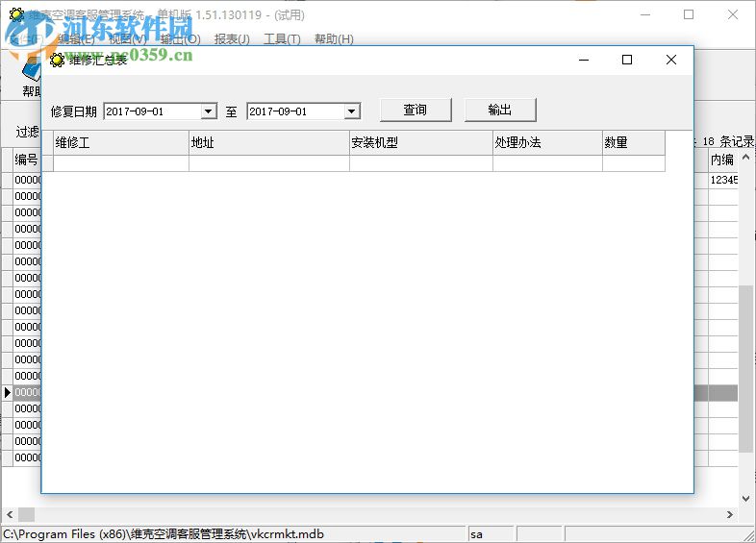Click the empty cell under 维修工
Viewport: 756px width, 543px height.
(121, 163)
